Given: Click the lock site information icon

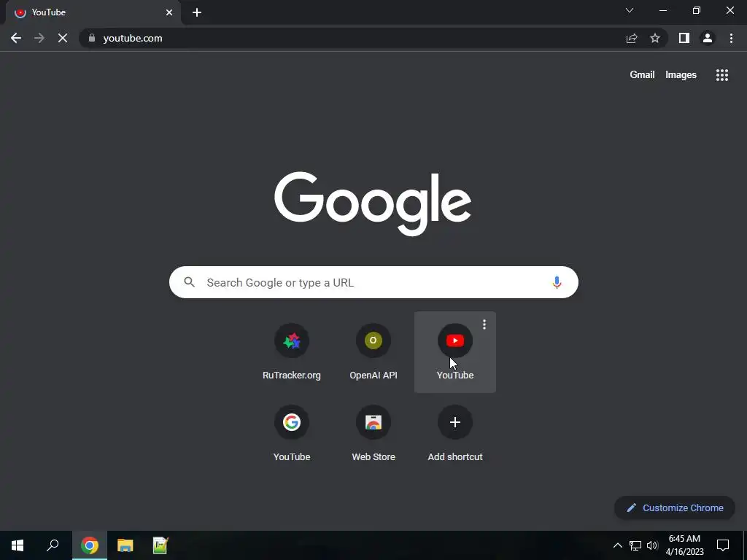Looking at the screenshot, I should pyautogui.click(x=92, y=38).
